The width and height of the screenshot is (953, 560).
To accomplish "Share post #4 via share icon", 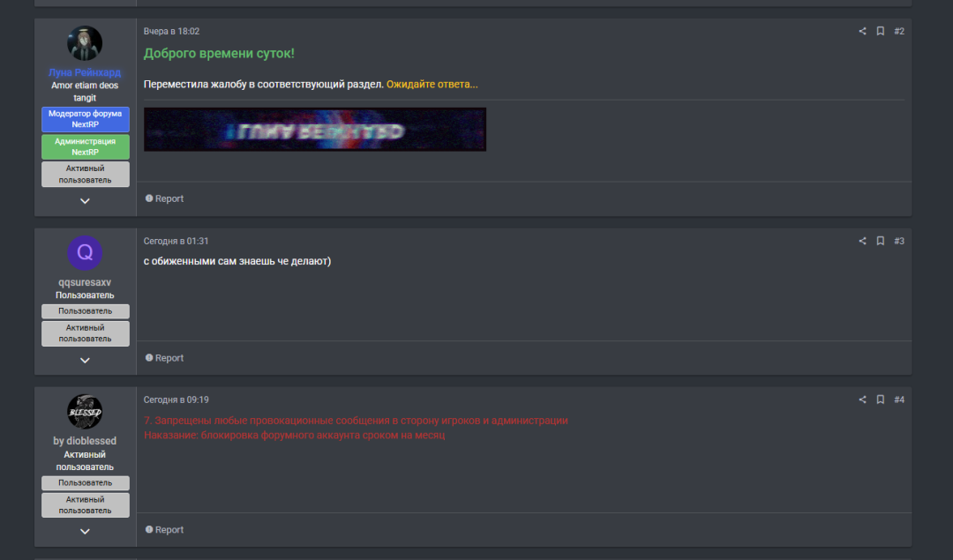I will click(x=862, y=399).
